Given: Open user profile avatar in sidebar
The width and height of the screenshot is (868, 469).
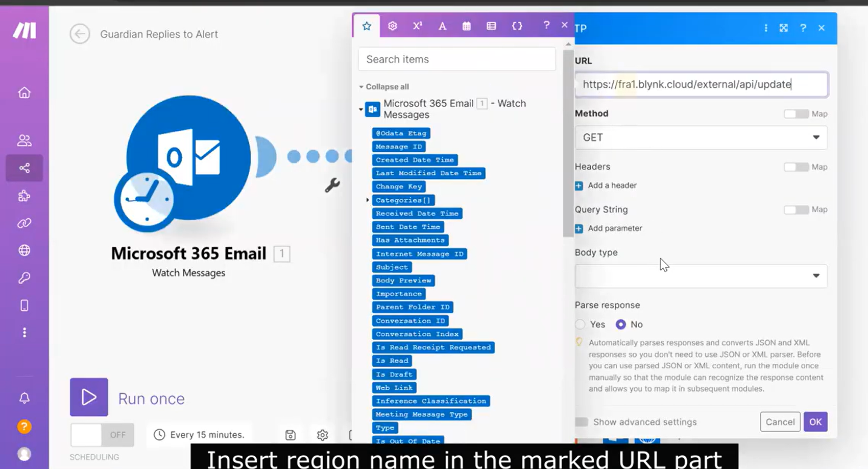Looking at the screenshot, I should pyautogui.click(x=24, y=454).
